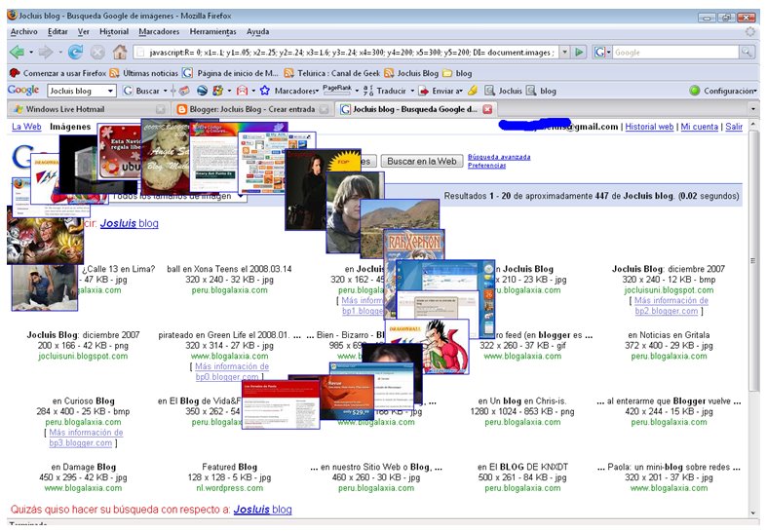Open the Ver menu

(83, 31)
